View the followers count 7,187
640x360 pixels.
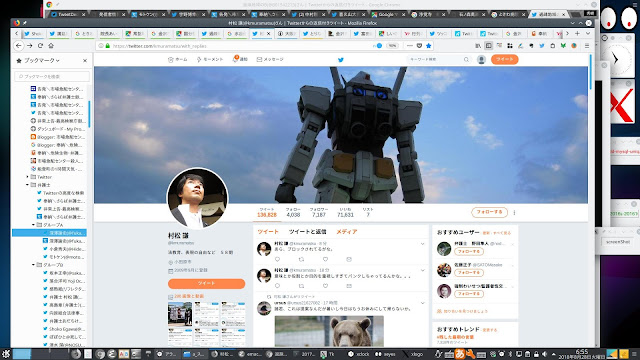click(x=319, y=212)
